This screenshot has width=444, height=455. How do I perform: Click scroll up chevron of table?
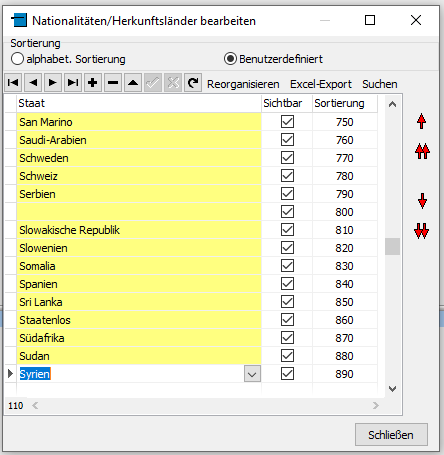pos(393,104)
